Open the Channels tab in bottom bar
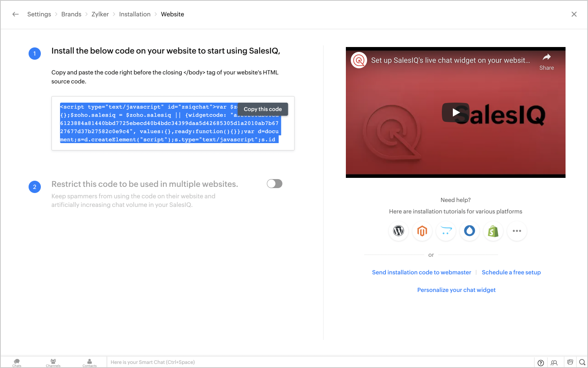 (53, 362)
